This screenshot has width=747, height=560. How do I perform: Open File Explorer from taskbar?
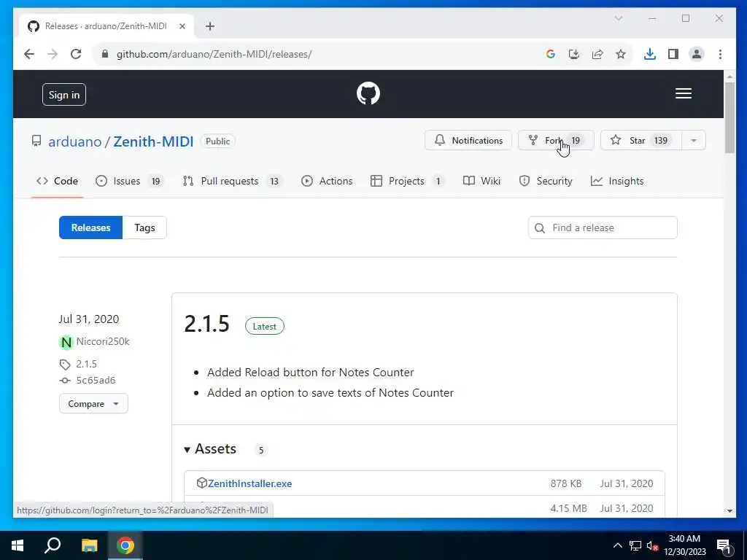[x=89, y=545]
